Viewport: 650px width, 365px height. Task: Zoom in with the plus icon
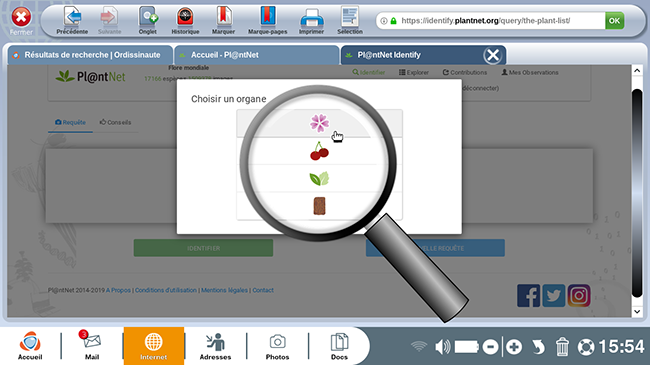tap(514, 347)
